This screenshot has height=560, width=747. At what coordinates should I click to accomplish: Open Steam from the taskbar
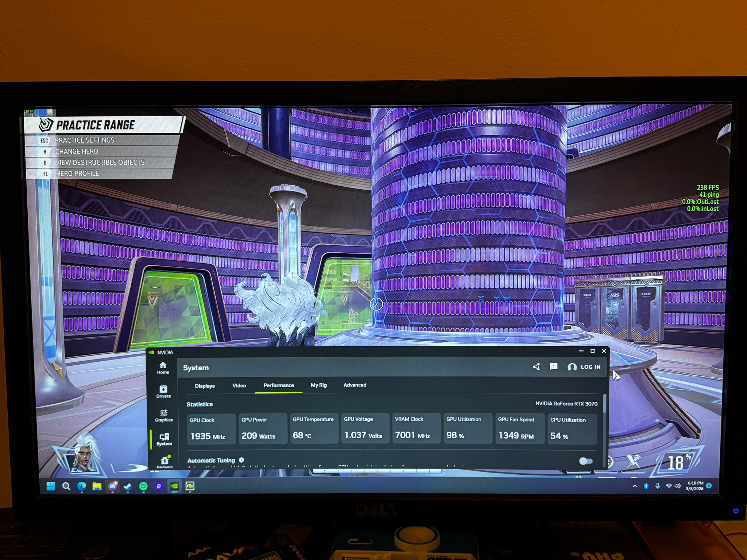128,486
